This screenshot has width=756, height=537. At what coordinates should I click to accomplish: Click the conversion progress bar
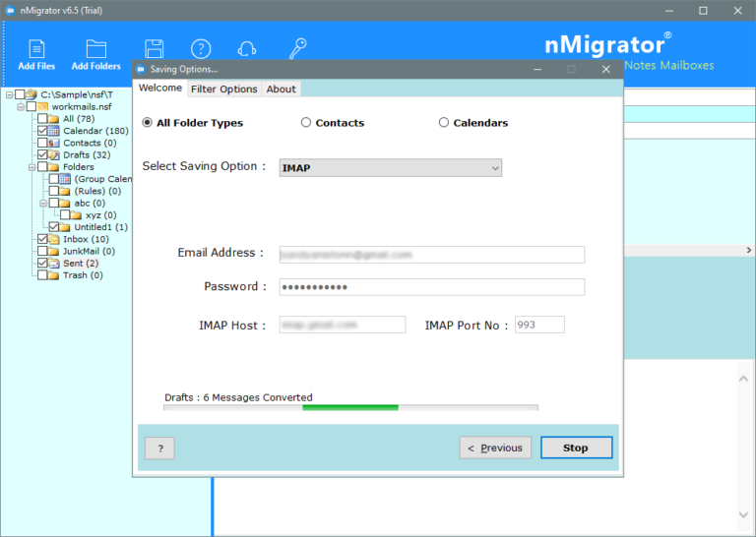350,407
